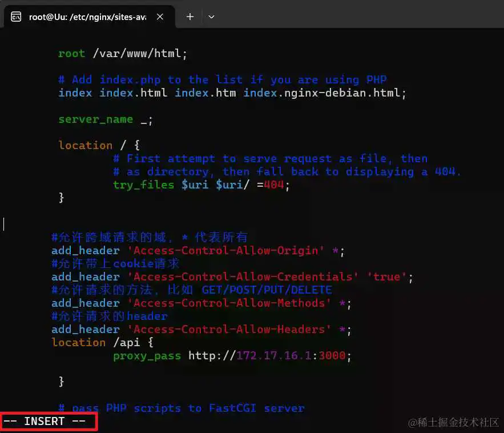Expand the new tab profile dropdown chevron
The width and height of the screenshot is (504, 433).
[211, 17]
